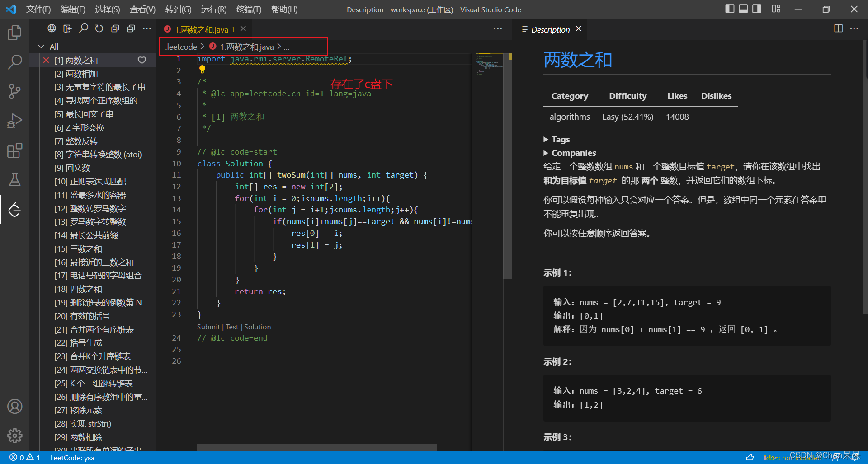Open the Source Control view

click(14, 91)
